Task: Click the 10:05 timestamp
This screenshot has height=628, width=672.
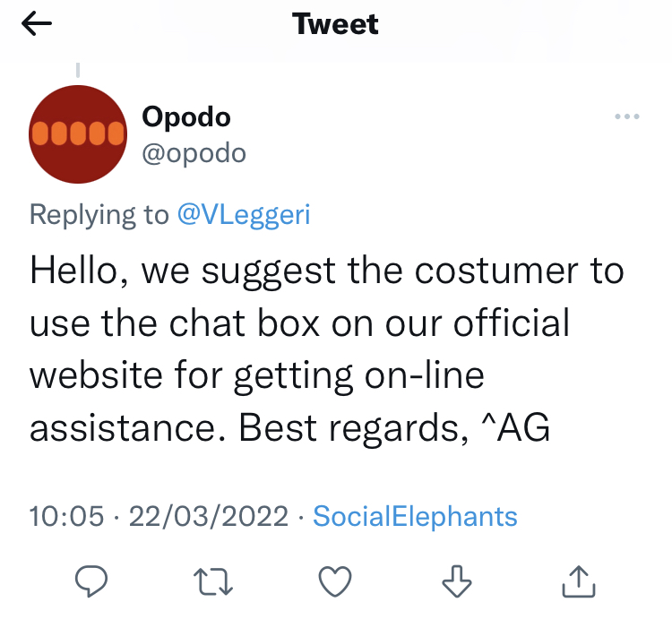Action: click(66, 516)
